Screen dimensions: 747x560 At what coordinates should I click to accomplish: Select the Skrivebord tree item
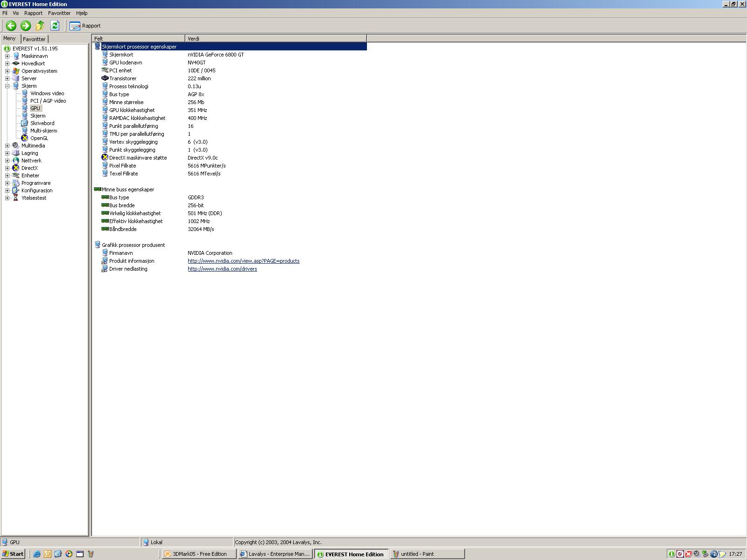(42, 123)
